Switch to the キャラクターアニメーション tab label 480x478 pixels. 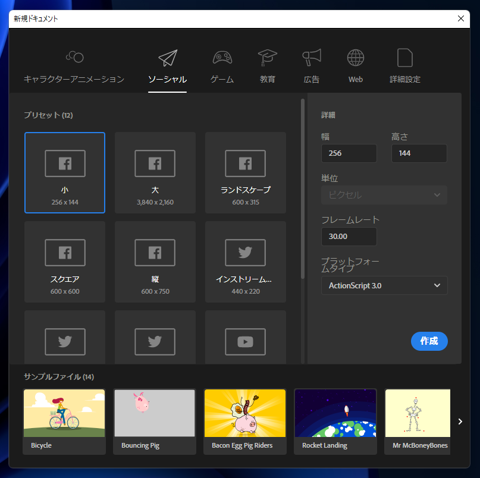(74, 79)
